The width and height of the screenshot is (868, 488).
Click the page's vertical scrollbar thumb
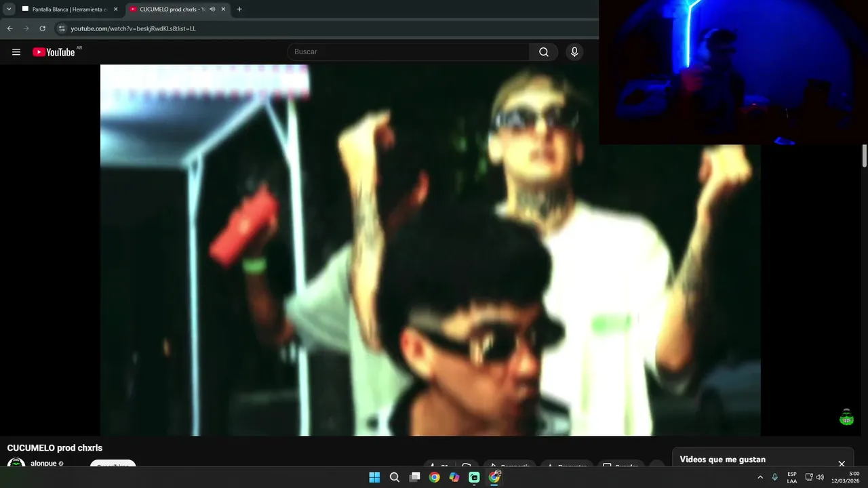(x=865, y=155)
